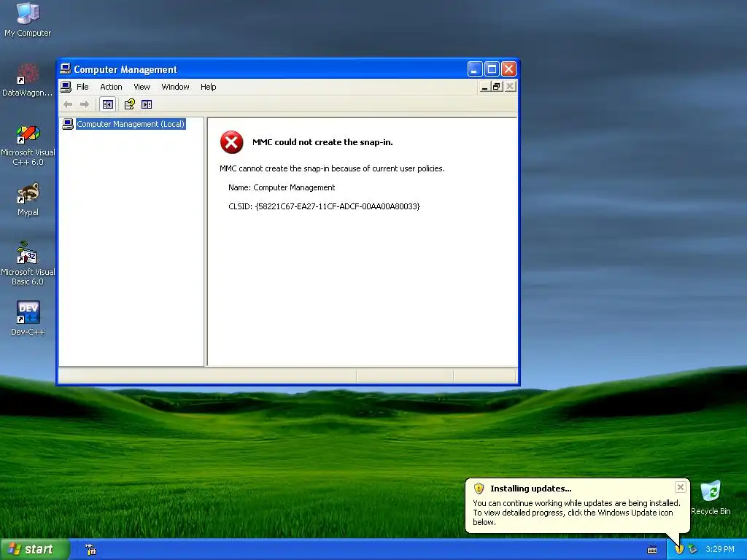Screen dimensions: 747x560
Task: Open the Help menu
Action: 208,87
